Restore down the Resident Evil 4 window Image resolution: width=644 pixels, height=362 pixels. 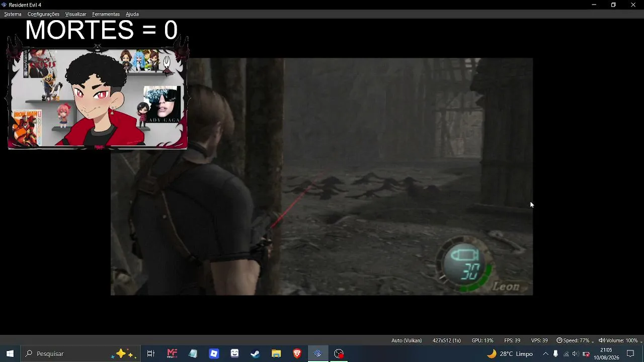[x=613, y=5]
